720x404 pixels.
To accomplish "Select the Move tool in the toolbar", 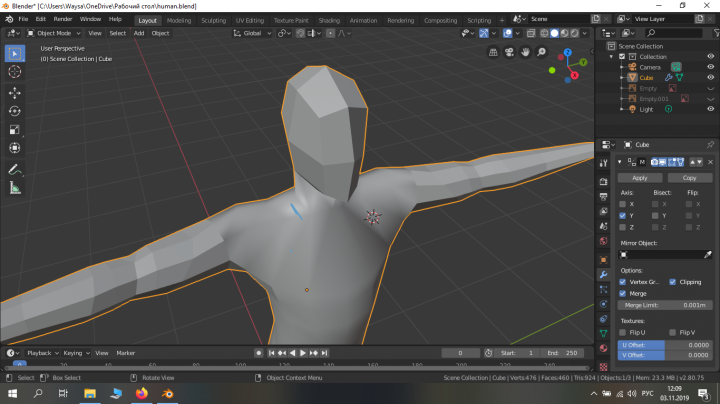I will click(x=15, y=93).
